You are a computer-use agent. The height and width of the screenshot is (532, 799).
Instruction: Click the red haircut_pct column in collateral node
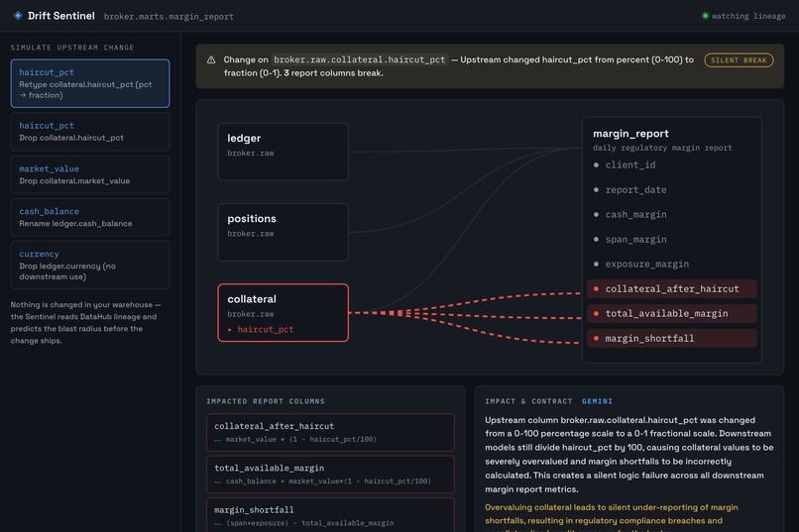265,329
